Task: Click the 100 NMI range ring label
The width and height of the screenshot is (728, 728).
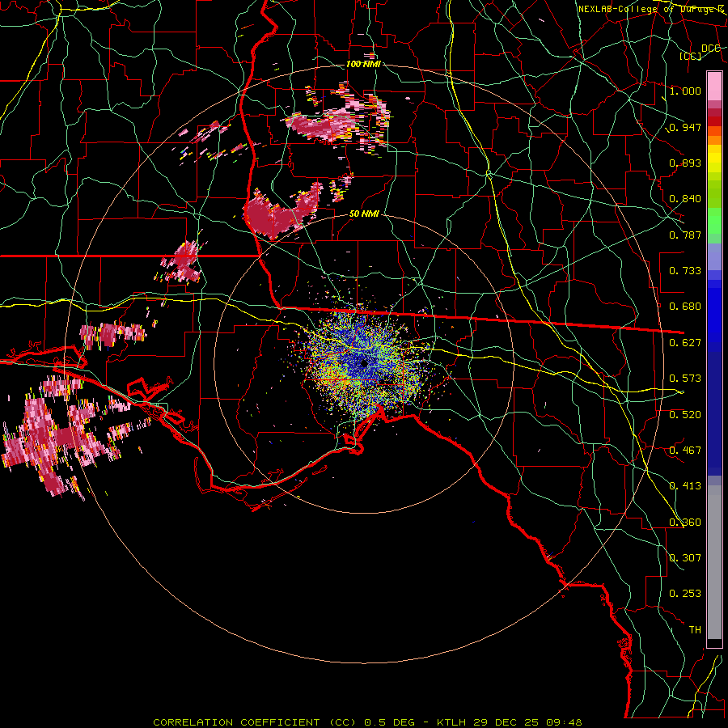Action: point(363,64)
